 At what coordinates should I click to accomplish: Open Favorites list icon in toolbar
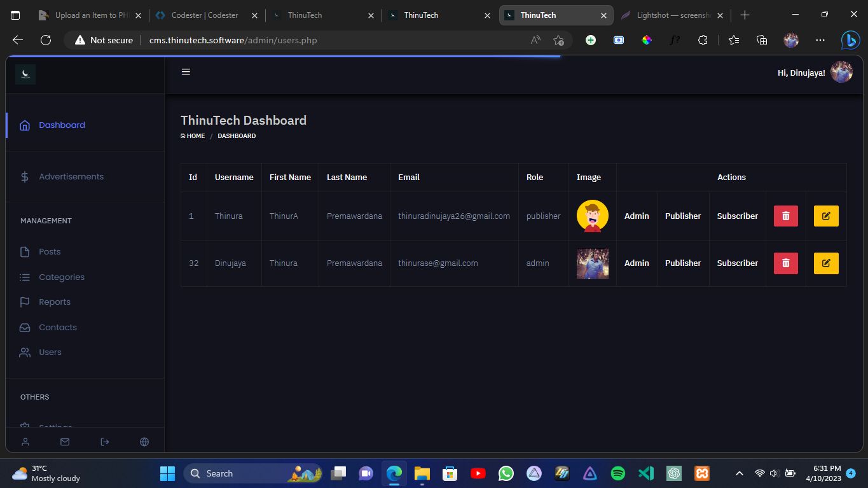tap(734, 40)
